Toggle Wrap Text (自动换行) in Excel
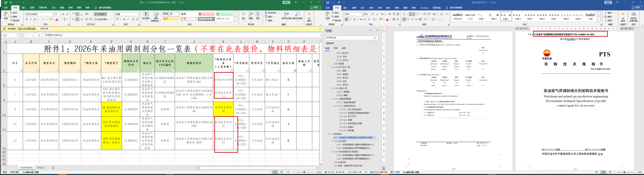 100,14
